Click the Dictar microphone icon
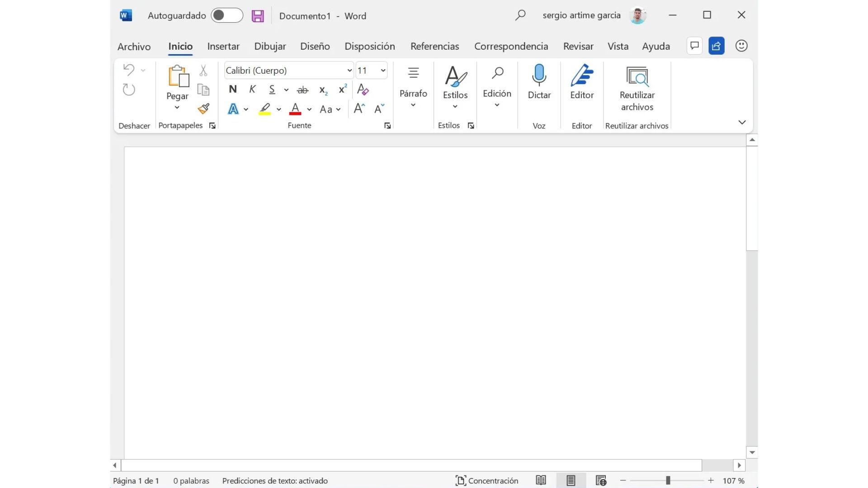Image resolution: width=868 pixels, height=488 pixels. 539,75
